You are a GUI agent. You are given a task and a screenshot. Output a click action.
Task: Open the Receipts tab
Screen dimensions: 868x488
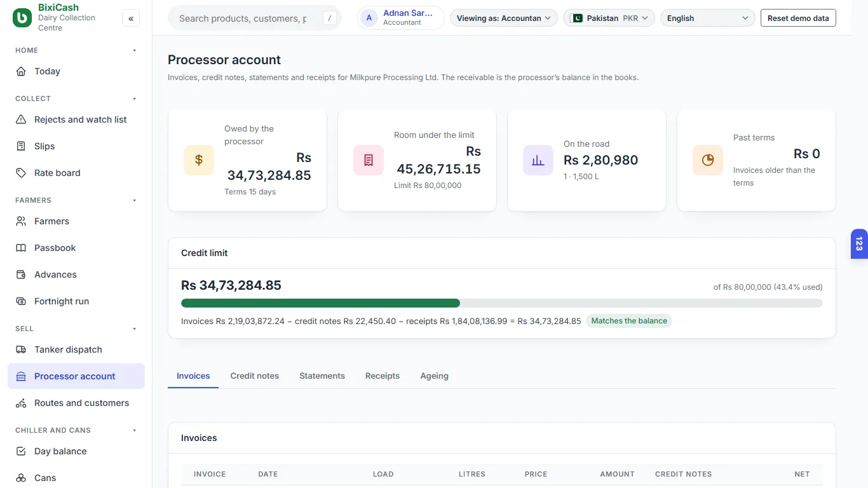pos(383,376)
